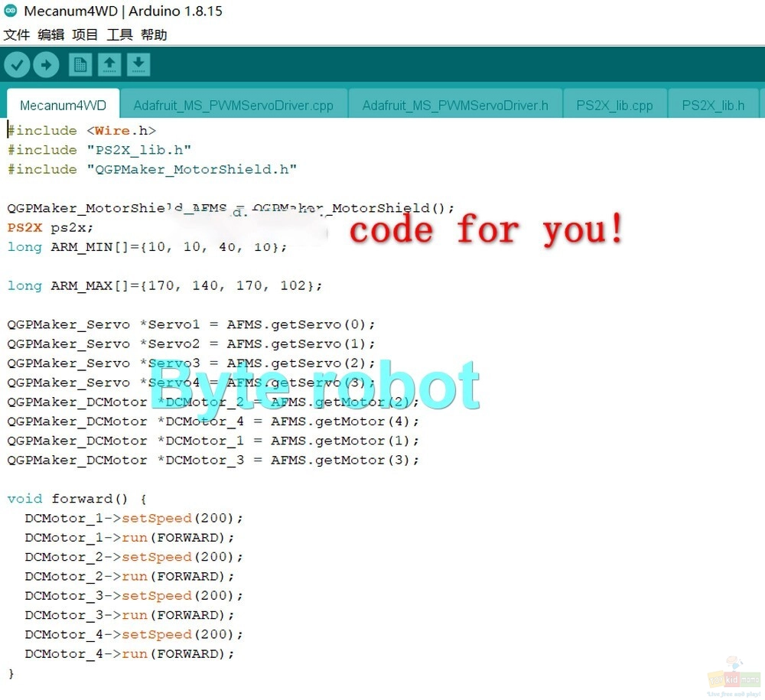Click the DCMotor_4->run(FORWARD); line
The height and width of the screenshot is (700, 765).
click(x=129, y=653)
